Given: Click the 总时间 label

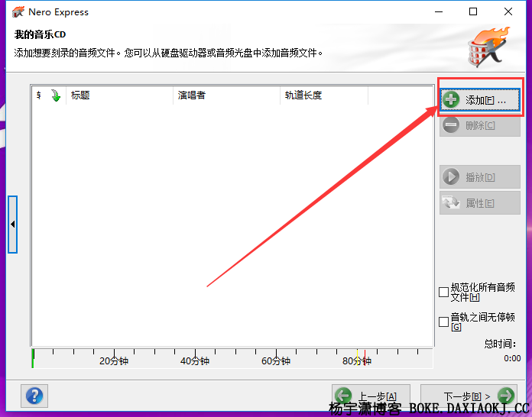Looking at the screenshot, I should (500, 344).
